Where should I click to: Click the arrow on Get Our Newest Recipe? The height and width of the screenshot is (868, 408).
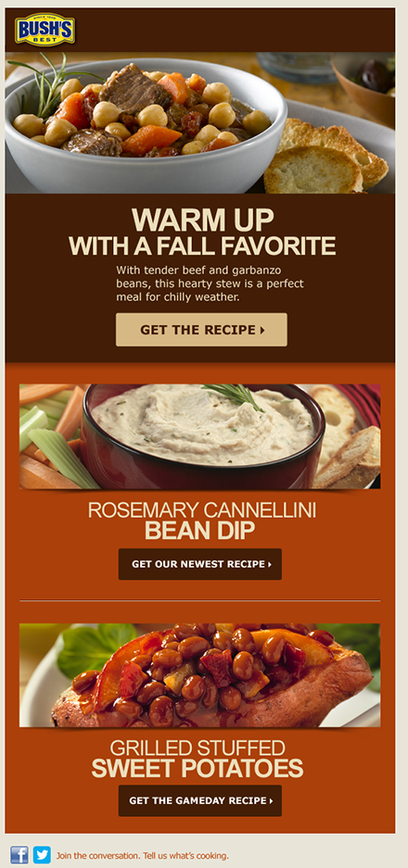click(270, 565)
